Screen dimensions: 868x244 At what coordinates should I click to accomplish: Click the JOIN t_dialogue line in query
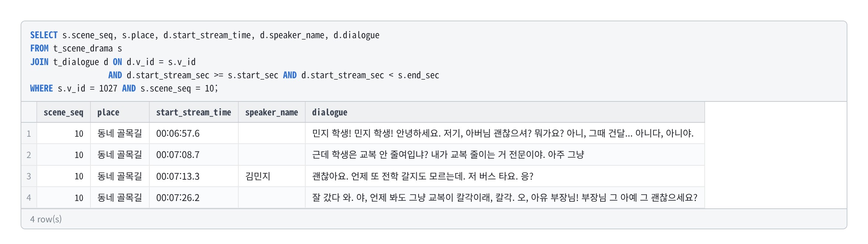point(113,62)
